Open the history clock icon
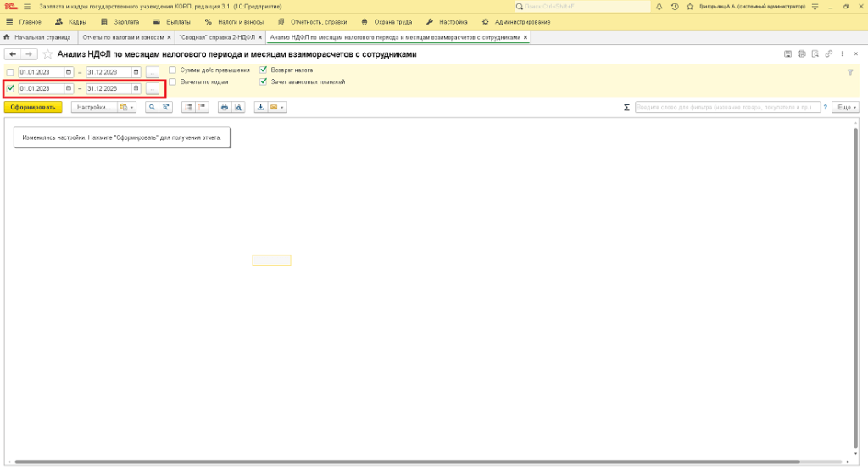This screenshot has height=470, width=868. click(674, 6)
